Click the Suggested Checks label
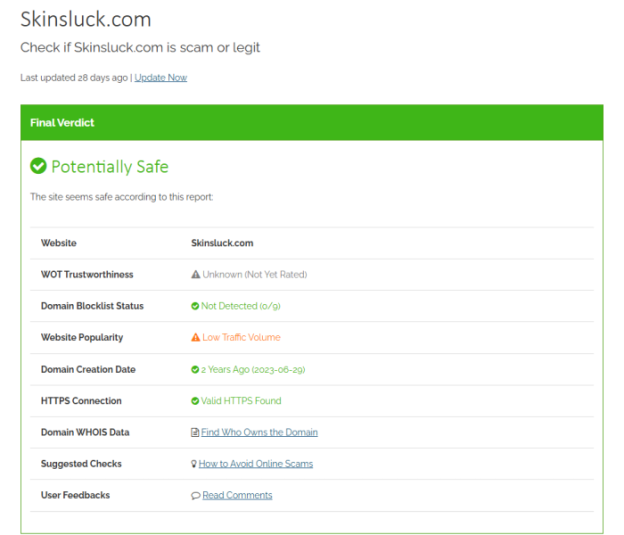Screen dimensions: 624x535 point(81,464)
